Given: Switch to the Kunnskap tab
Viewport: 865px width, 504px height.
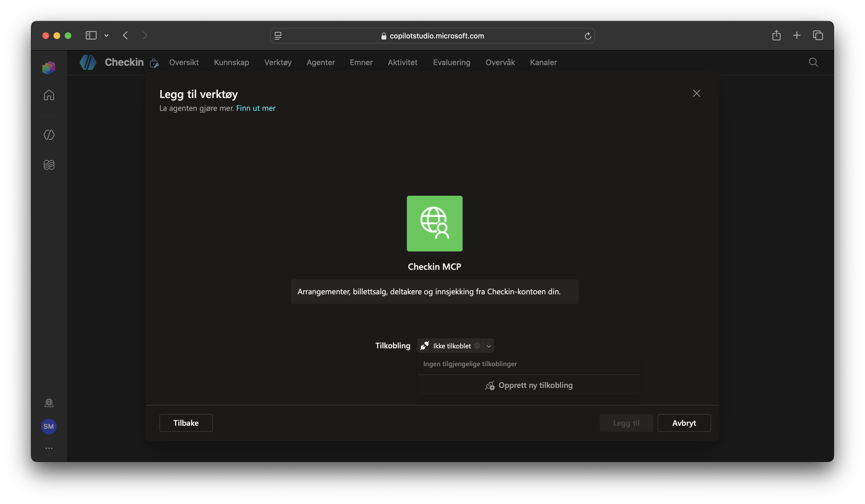Looking at the screenshot, I should click(231, 62).
